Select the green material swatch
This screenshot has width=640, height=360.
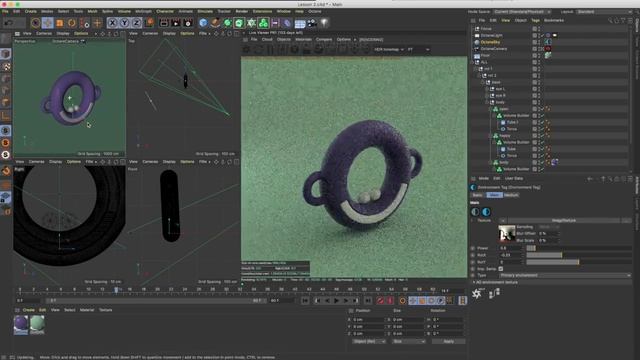click(37, 324)
